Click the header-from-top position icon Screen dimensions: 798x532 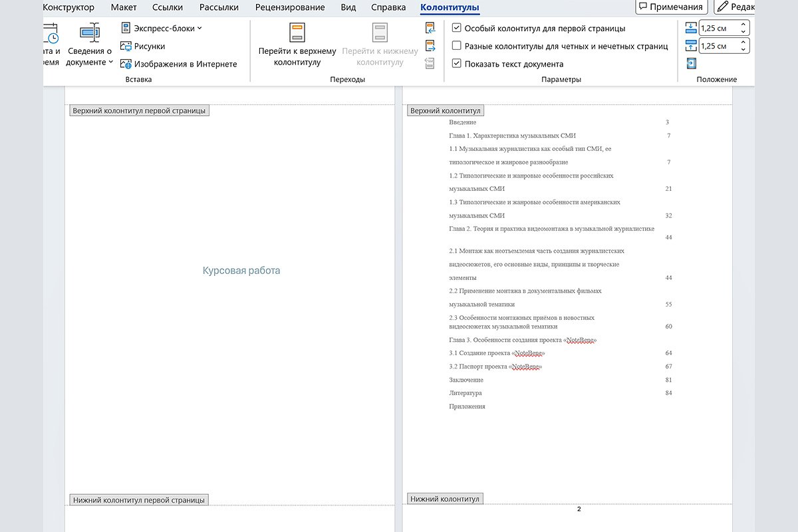(x=692, y=28)
